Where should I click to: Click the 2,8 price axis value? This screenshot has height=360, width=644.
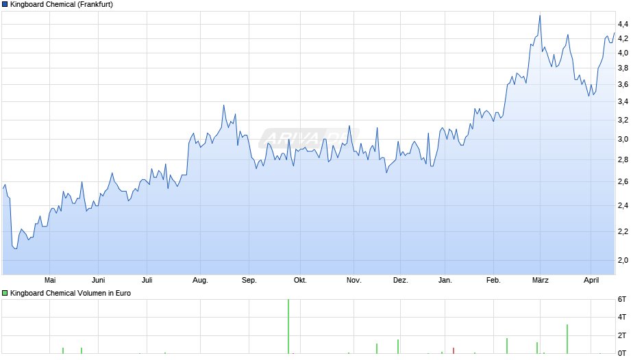tap(623, 160)
